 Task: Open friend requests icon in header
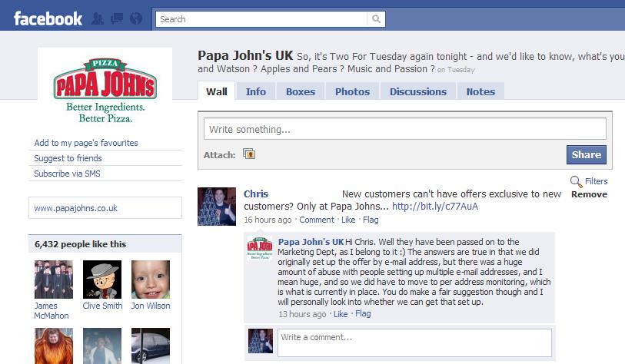point(98,18)
